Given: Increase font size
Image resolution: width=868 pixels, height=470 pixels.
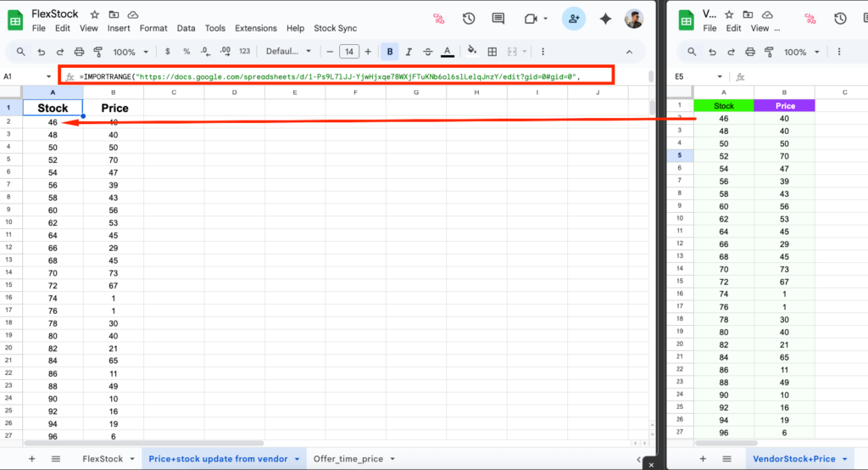Looking at the screenshot, I should pos(368,52).
